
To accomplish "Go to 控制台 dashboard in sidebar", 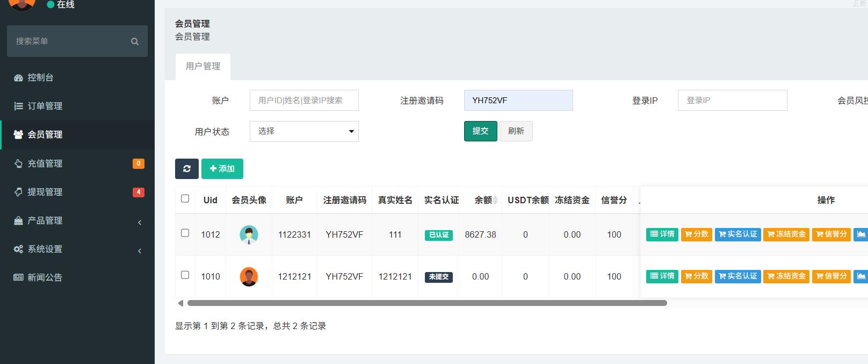I will [41, 77].
